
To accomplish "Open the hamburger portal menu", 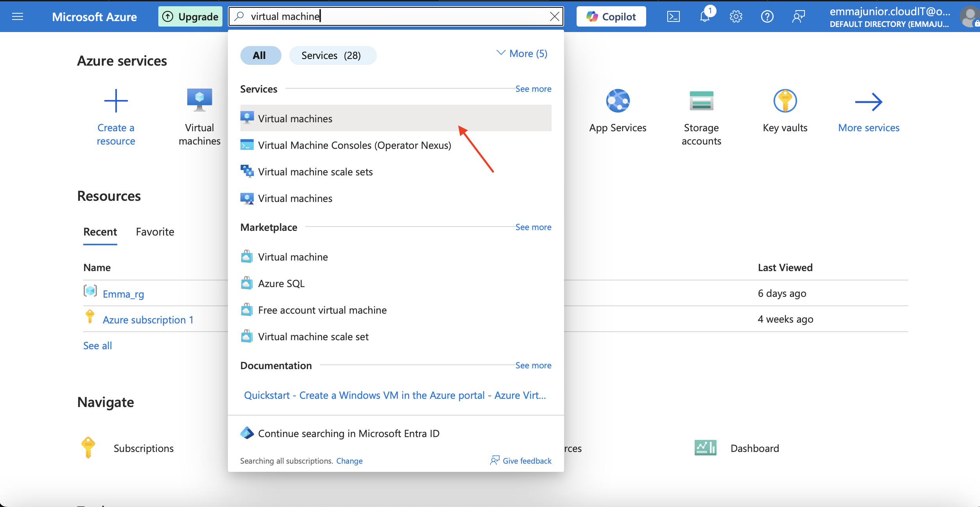I will click(18, 16).
